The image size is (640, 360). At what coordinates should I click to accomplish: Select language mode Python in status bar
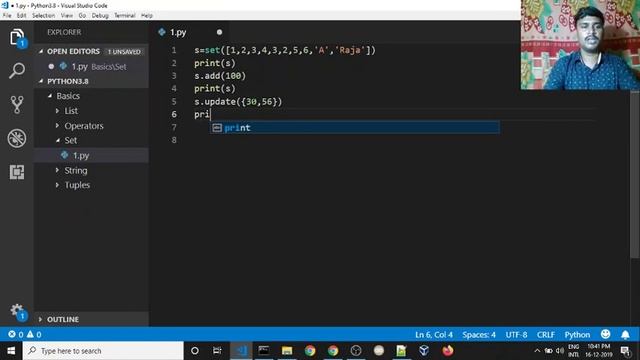[577, 335]
